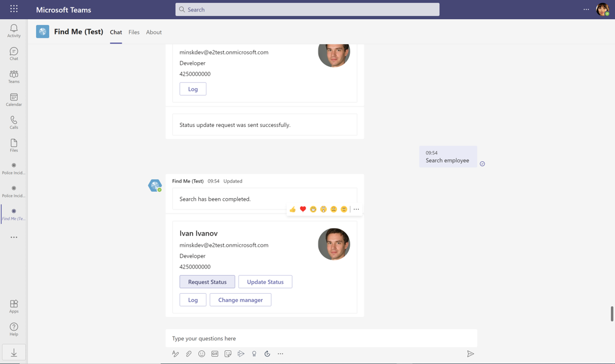The height and width of the screenshot is (364, 615).
Task: React with the heart emoji
Action: [303, 209]
